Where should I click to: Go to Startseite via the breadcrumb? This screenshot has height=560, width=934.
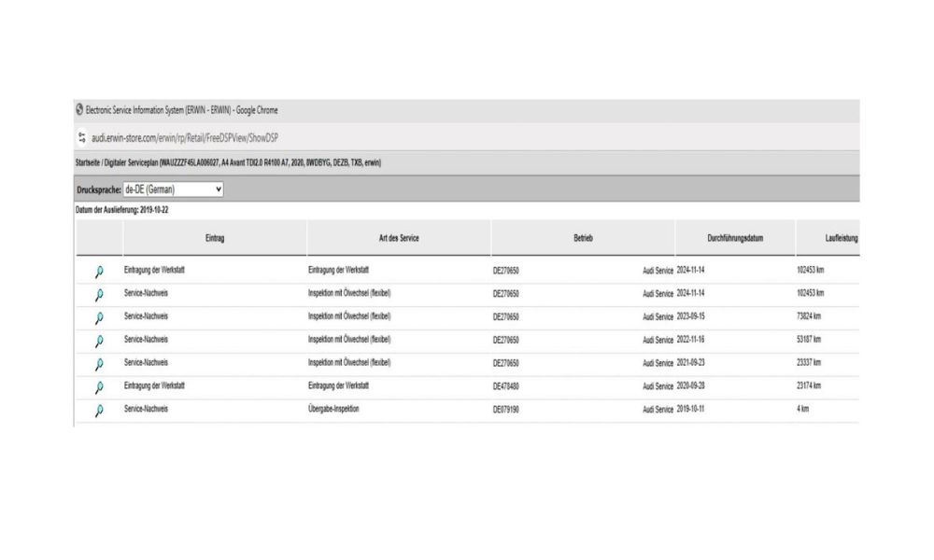[88, 162]
